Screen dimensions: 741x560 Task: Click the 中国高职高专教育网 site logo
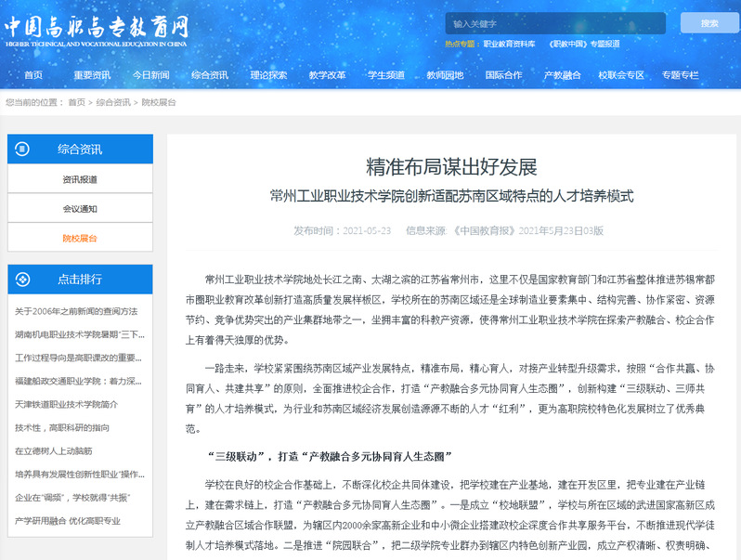(x=96, y=30)
